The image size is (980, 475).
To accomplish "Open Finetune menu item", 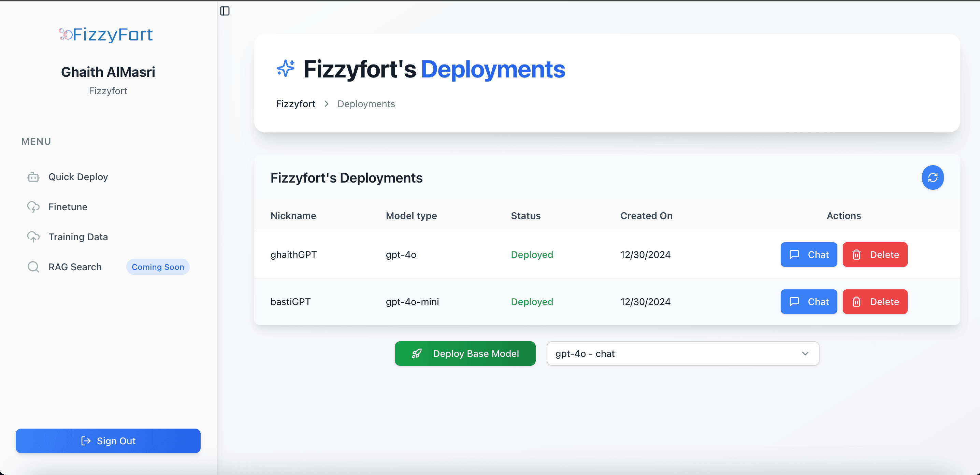I will click(67, 206).
